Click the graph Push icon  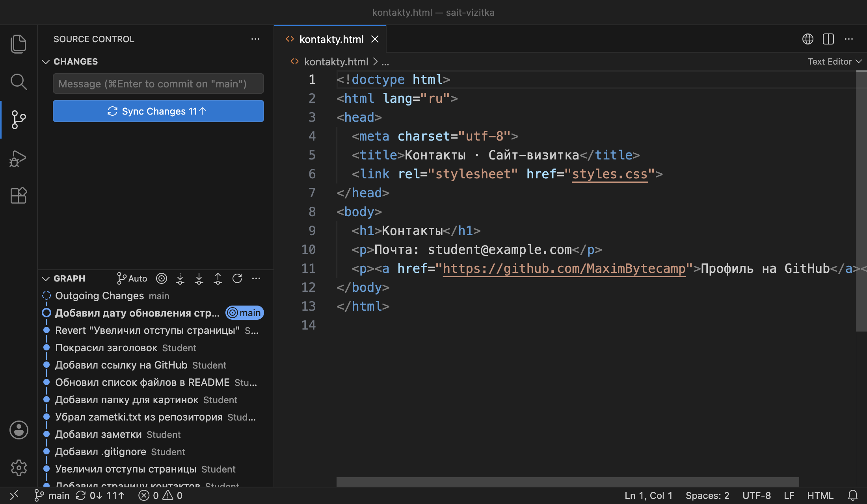[218, 278]
